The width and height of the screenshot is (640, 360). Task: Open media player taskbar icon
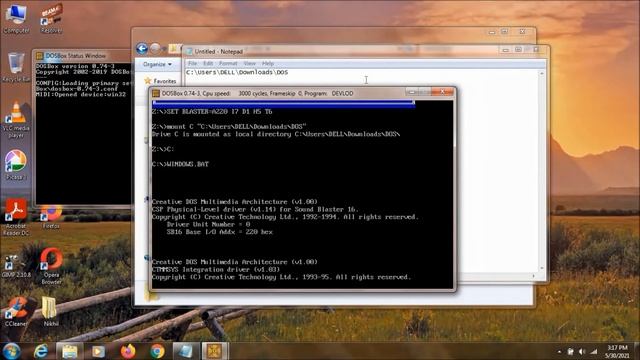[98, 351]
